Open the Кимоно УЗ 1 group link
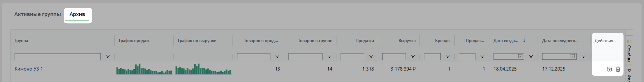Image resolution: width=644 pixels, height=82 pixels. 28,69
